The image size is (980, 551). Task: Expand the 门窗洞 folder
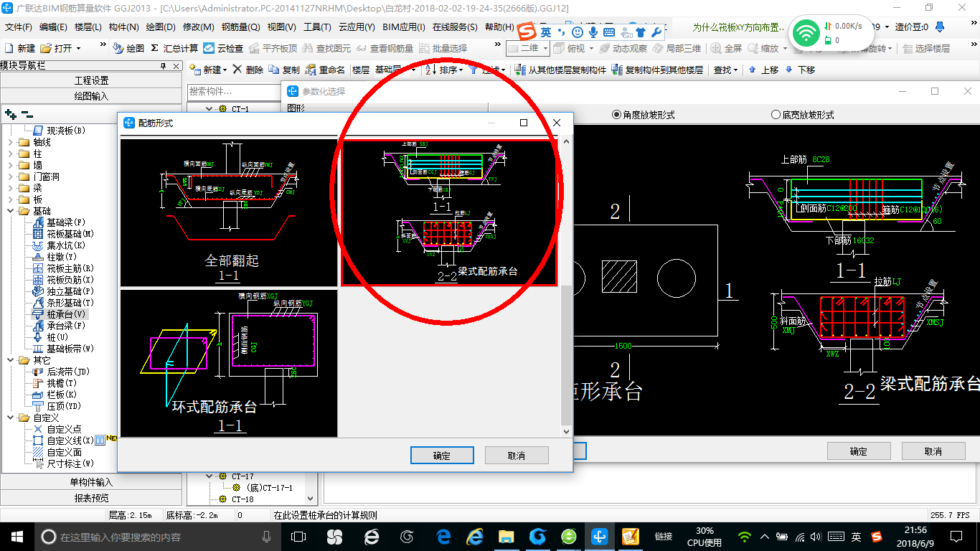click(11, 176)
